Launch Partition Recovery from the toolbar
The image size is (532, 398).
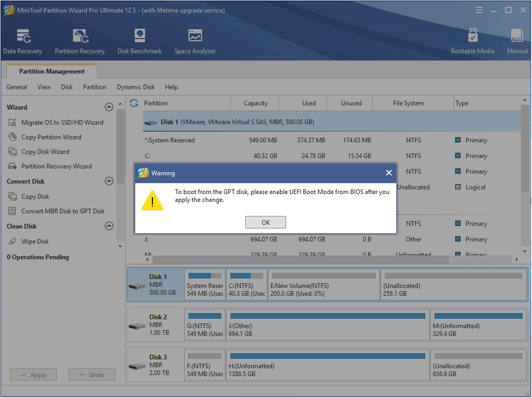tap(80, 41)
